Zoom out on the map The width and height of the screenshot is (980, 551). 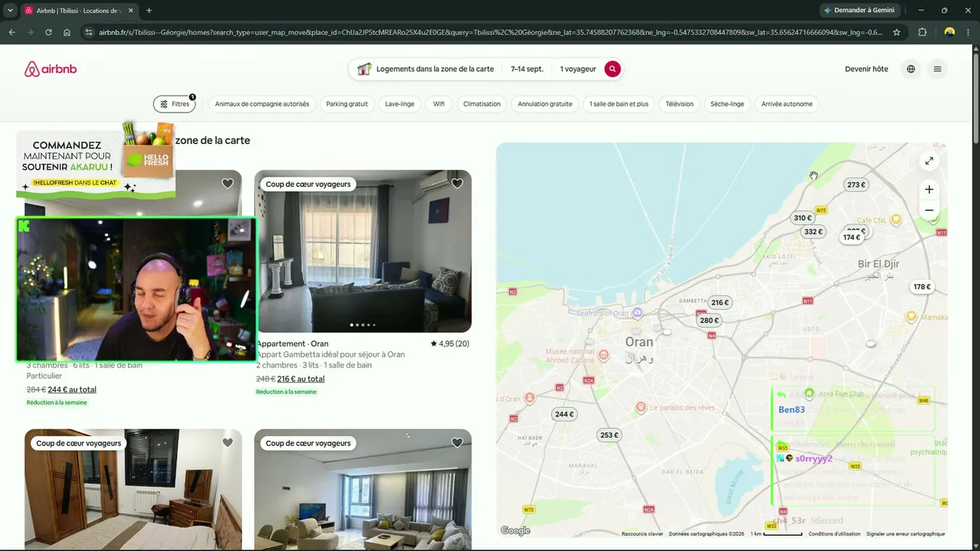click(x=929, y=210)
